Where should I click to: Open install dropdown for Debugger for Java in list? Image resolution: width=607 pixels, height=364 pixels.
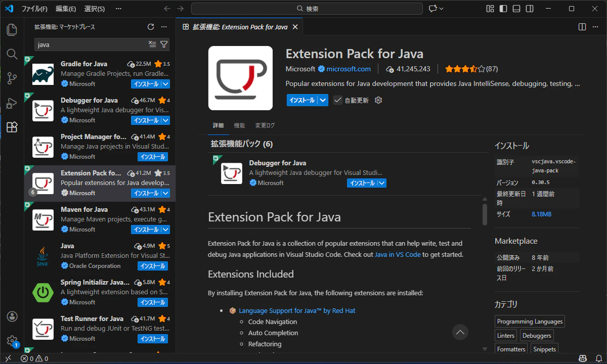point(165,120)
